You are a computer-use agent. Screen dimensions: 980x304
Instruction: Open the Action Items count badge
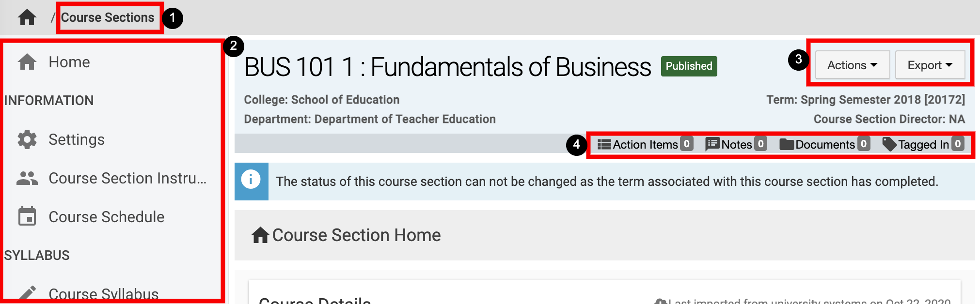click(686, 144)
